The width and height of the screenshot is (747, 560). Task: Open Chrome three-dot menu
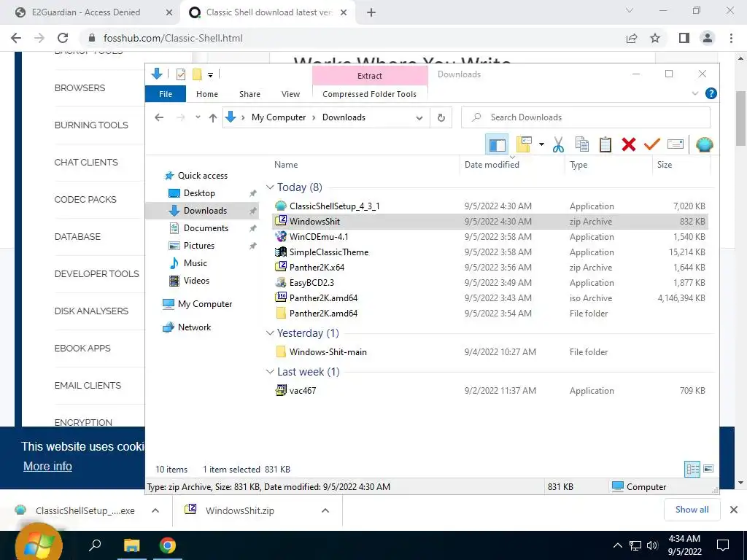coord(731,38)
